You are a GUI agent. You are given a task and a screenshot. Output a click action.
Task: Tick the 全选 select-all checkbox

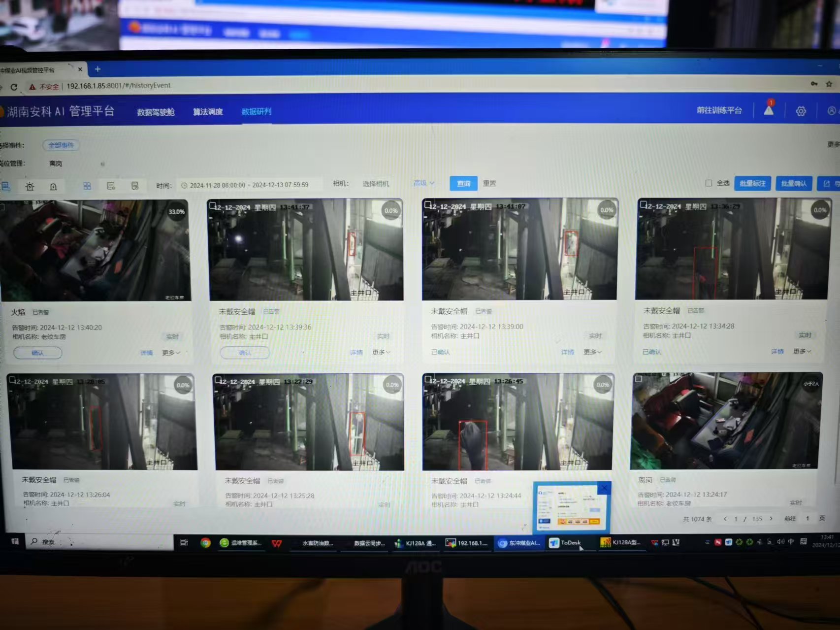tap(709, 183)
